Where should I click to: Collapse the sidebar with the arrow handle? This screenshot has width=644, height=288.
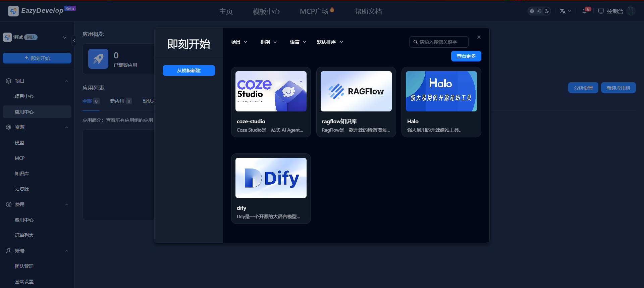coord(74,41)
